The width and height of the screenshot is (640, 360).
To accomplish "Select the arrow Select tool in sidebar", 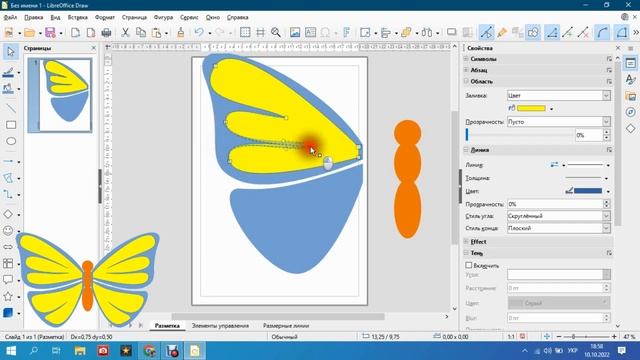I will tap(11, 52).
